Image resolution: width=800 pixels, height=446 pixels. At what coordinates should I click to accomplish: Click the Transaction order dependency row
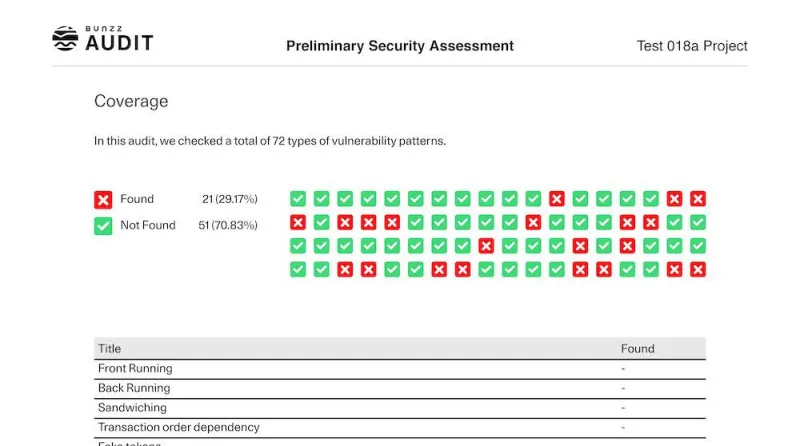pos(179,427)
